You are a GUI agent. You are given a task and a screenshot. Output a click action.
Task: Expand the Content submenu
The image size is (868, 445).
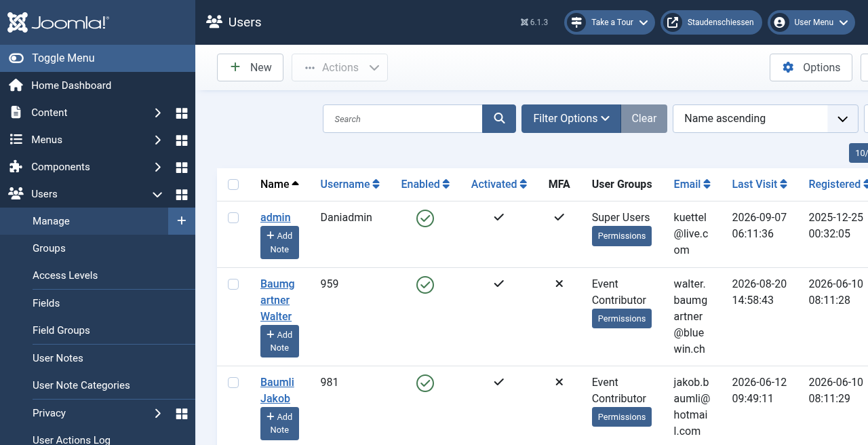click(157, 113)
